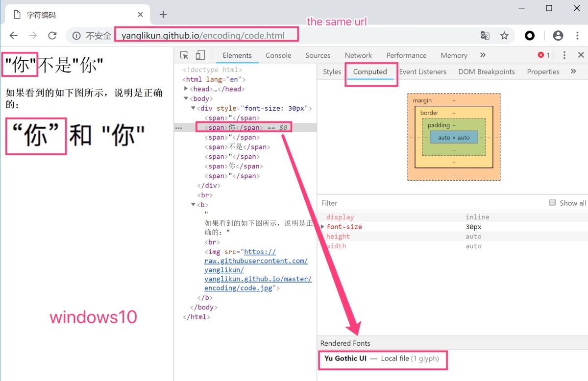Click the code.jpg image src link
588x381 pixels.
coord(258,270)
